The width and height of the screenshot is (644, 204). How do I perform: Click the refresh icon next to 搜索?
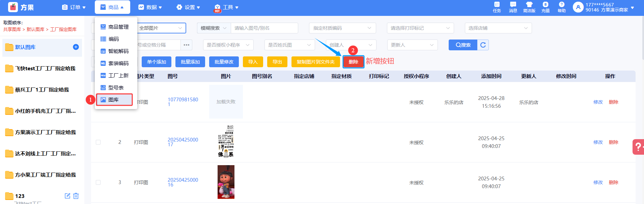click(x=483, y=45)
